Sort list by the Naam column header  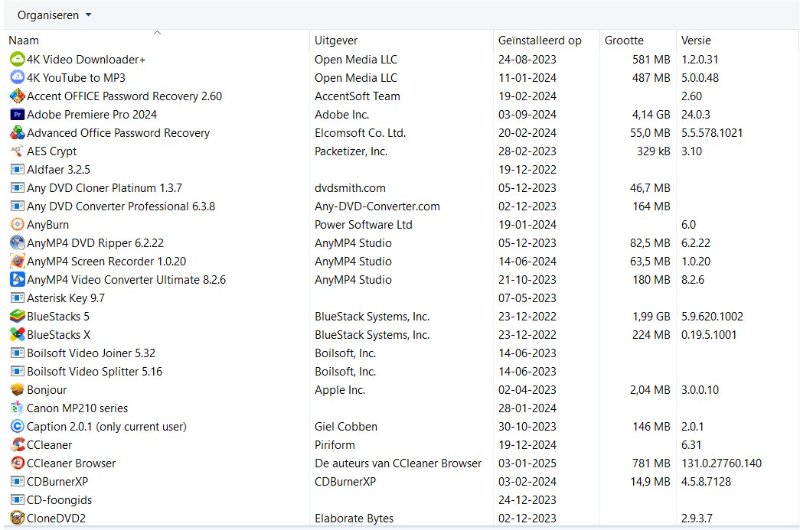[x=24, y=41]
